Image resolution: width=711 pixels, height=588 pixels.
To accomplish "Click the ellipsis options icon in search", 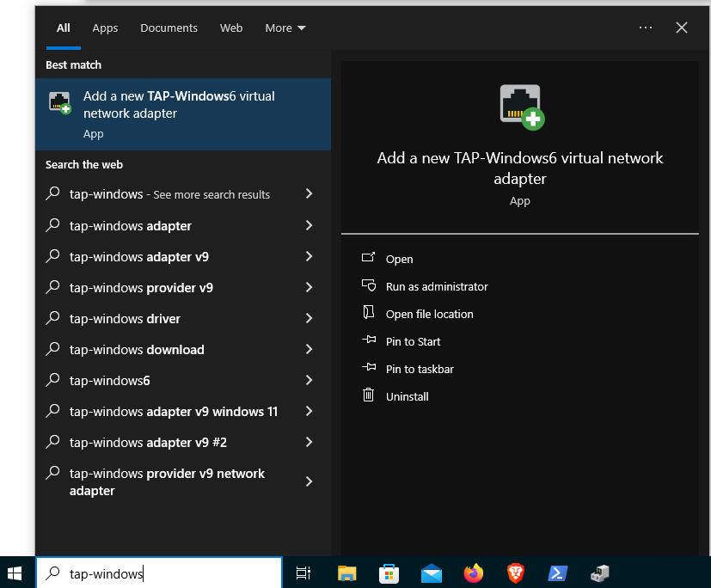I will 646,28.
